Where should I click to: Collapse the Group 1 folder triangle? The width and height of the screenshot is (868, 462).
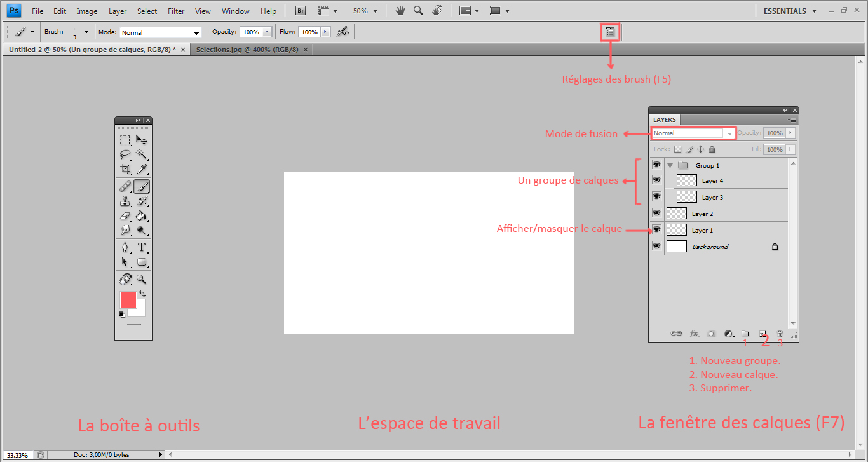[x=670, y=165]
